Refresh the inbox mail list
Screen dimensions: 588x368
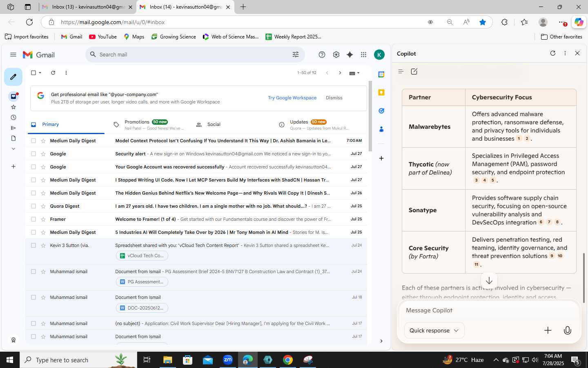pyautogui.click(x=53, y=73)
